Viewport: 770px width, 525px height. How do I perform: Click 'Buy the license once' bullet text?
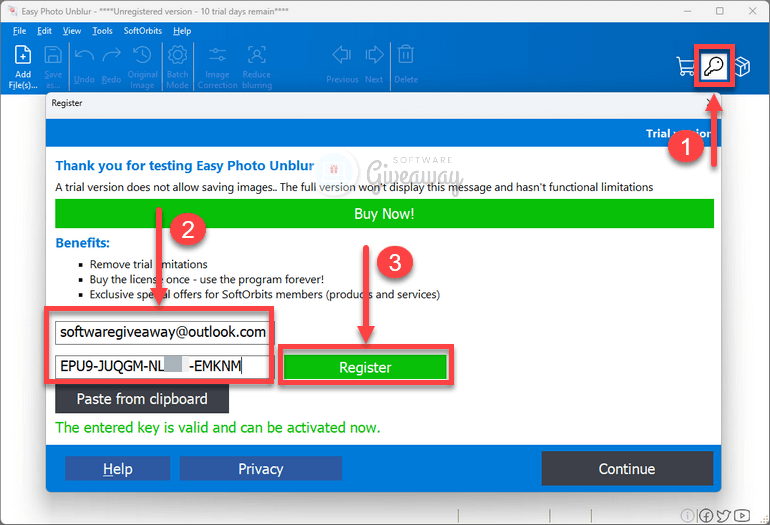coord(207,279)
